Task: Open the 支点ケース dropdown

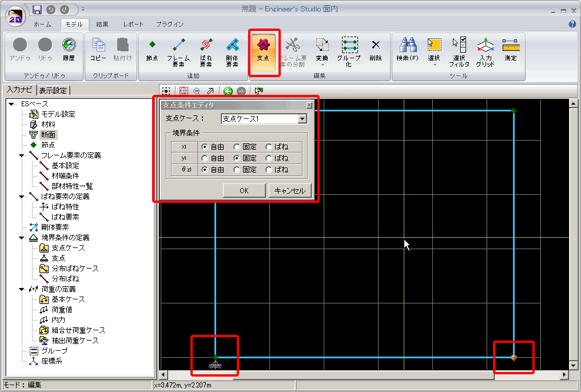Action: tap(303, 119)
